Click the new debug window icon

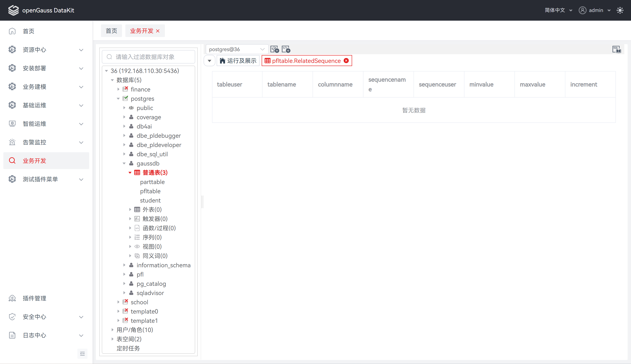tap(286, 49)
